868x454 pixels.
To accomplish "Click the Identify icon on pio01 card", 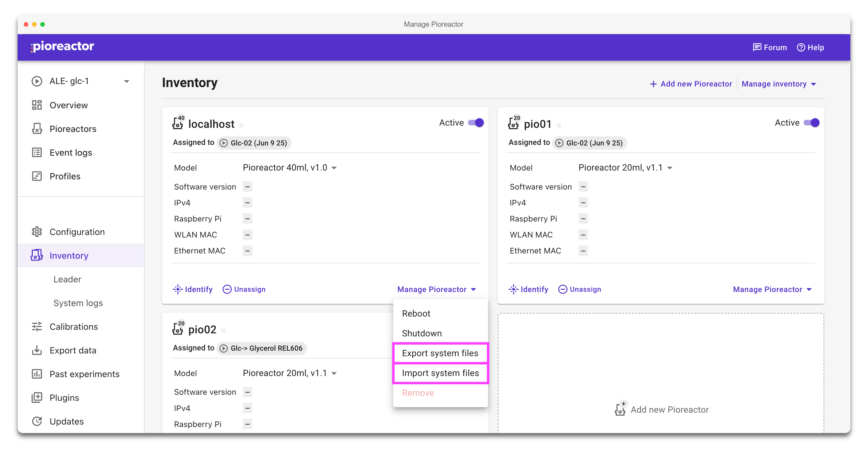I will coord(513,289).
